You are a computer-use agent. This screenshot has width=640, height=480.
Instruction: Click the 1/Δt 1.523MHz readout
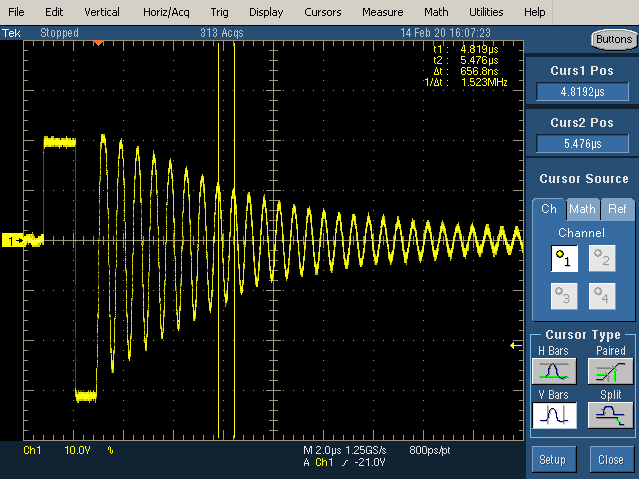(x=465, y=82)
